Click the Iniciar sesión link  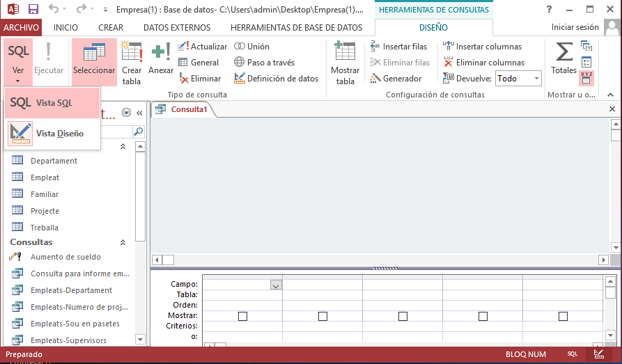[575, 27]
